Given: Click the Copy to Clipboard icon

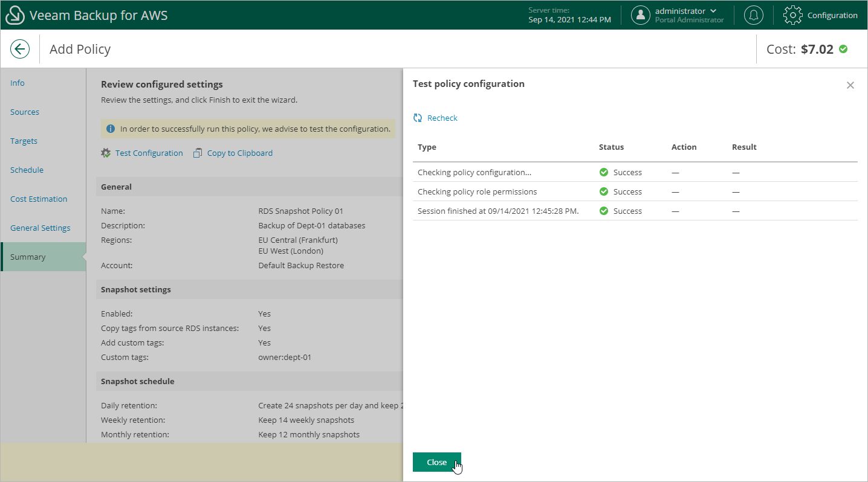Looking at the screenshot, I should click(x=198, y=153).
